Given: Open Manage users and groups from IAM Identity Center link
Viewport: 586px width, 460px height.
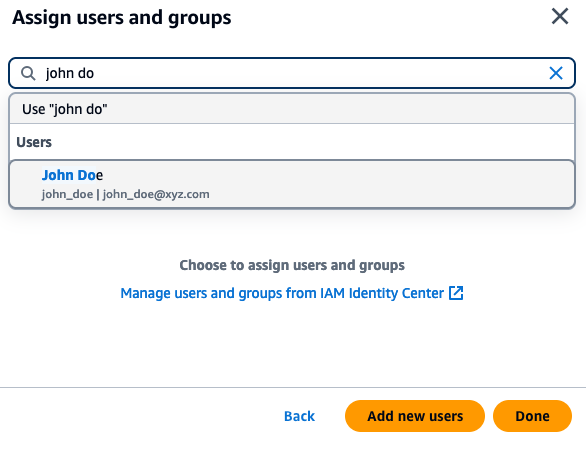Looking at the screenshot, I should (292, 293).
